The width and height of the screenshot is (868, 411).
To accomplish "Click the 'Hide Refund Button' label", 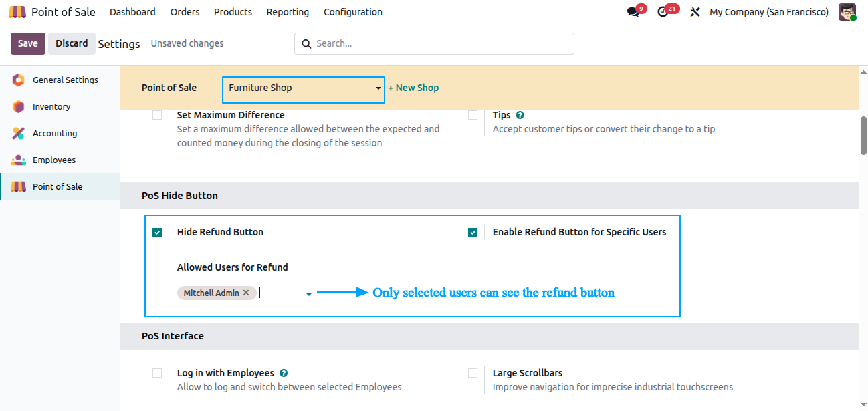I will click(220, 232).
